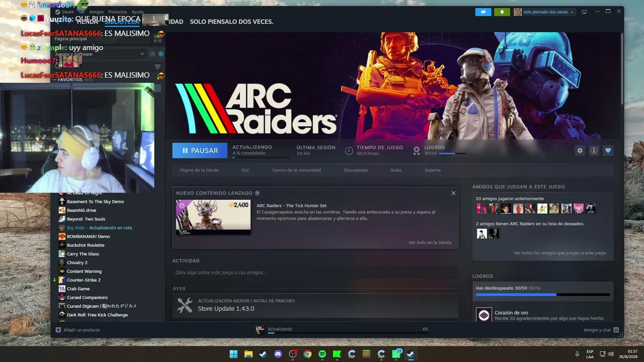
Task: Open WhatsApp from the taskbar
Action: (x=396, y=354)
